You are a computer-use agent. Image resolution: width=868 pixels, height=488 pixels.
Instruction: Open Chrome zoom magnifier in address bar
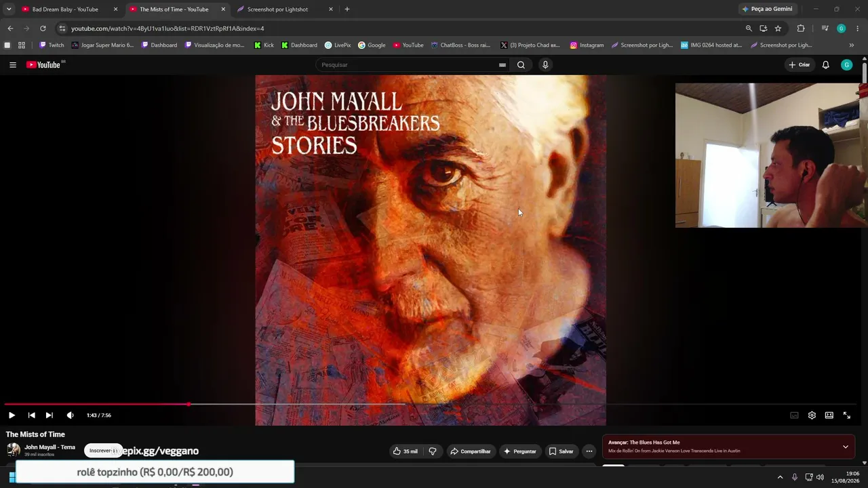click(x=749, y=28)
